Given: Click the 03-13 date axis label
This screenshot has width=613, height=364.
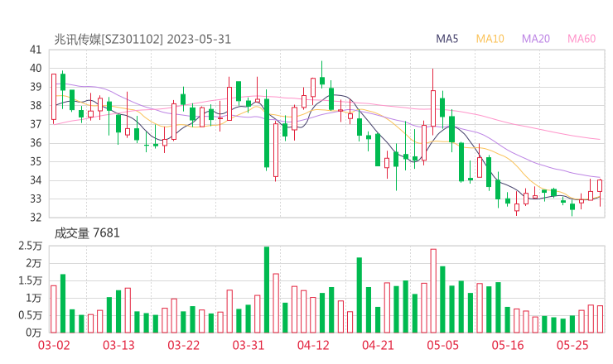Looking at the screenshot, I should click(x=118, y=346).
